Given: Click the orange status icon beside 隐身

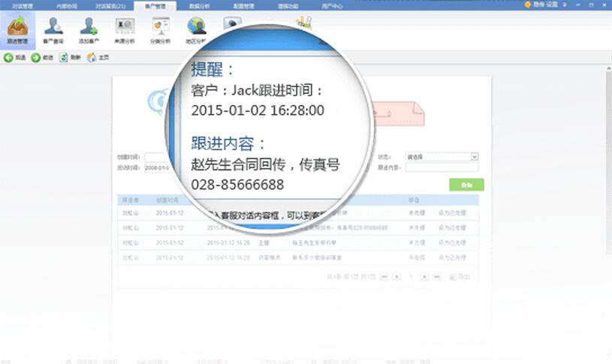Looking at the screenshot, I should click(528, 5).
